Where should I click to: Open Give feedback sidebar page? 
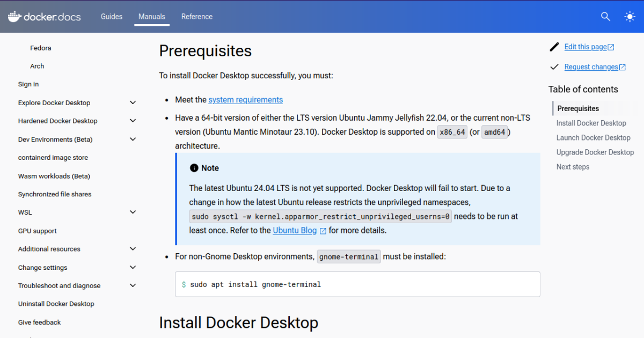click(40, 322)
